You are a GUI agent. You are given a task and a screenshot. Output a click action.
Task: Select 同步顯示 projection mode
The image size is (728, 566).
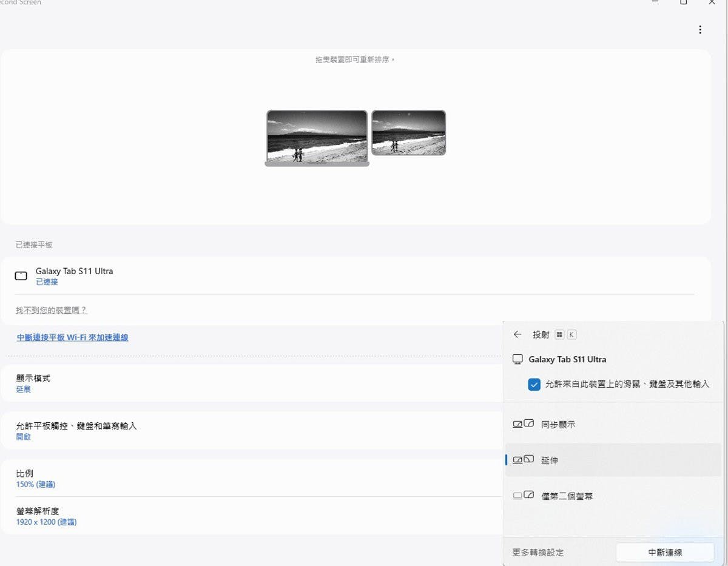[613, 425]
